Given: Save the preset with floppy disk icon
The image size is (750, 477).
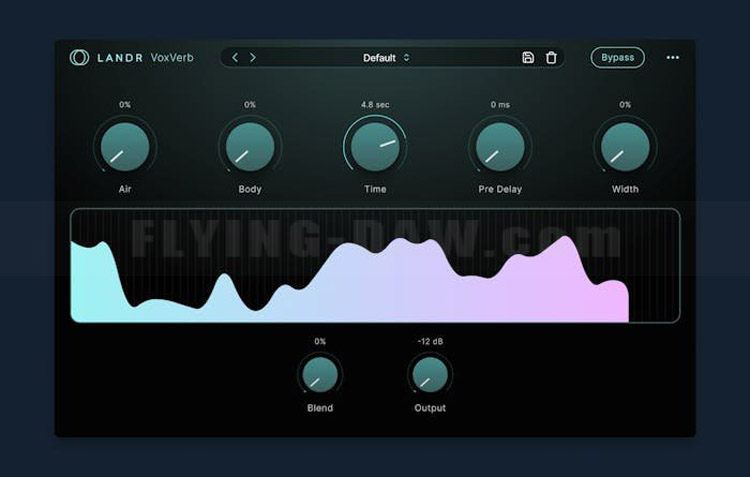Looking at the screenshot, I should coord(528,57).
